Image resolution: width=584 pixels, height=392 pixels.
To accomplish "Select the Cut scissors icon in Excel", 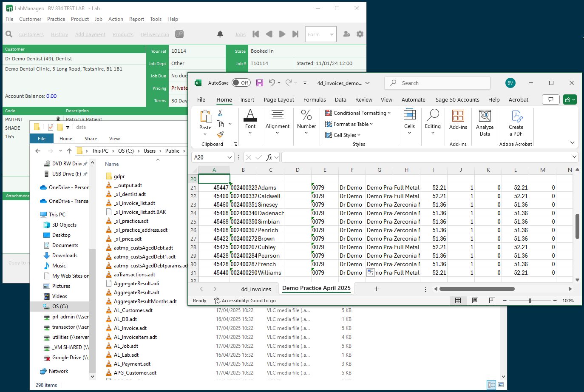I will [x=220, y=113].
